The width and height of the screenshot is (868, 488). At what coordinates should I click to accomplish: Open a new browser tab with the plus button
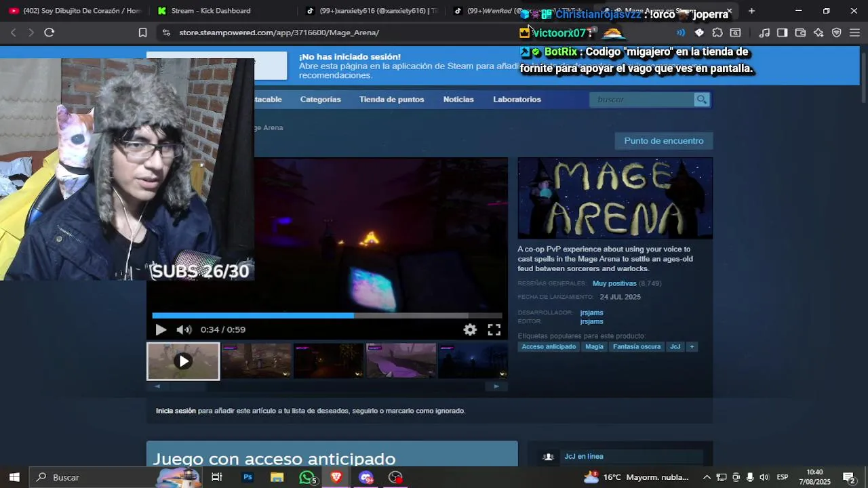[751, 11]
